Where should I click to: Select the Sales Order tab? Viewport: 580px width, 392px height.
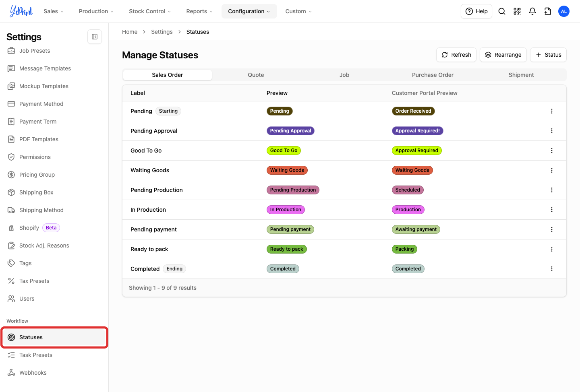point(168,75)
